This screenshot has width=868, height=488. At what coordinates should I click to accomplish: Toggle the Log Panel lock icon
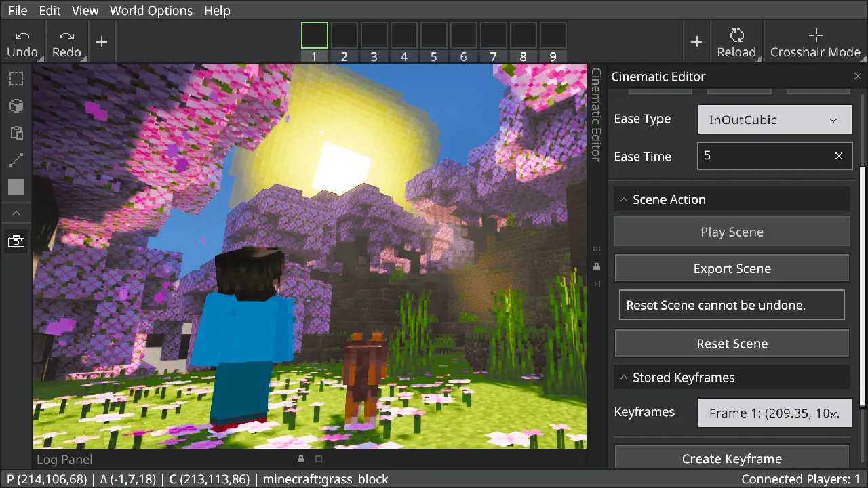click(x=301, y=460)
